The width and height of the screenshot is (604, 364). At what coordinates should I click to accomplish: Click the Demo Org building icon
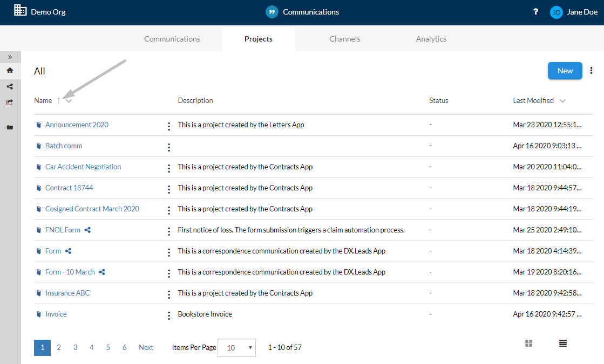(x=20, y=10)
